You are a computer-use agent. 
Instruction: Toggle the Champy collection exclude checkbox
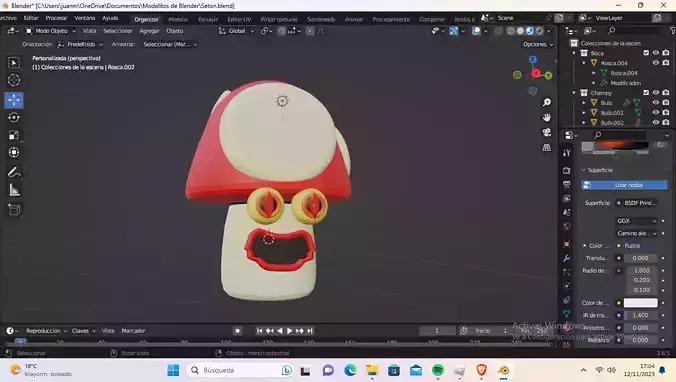(x=646, y=93)
